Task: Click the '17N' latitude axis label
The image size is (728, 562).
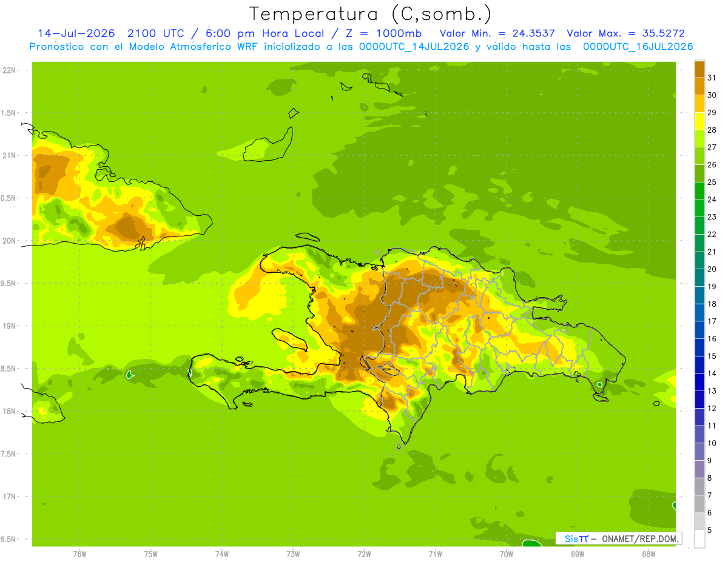Action: click(x=10, y=497)
